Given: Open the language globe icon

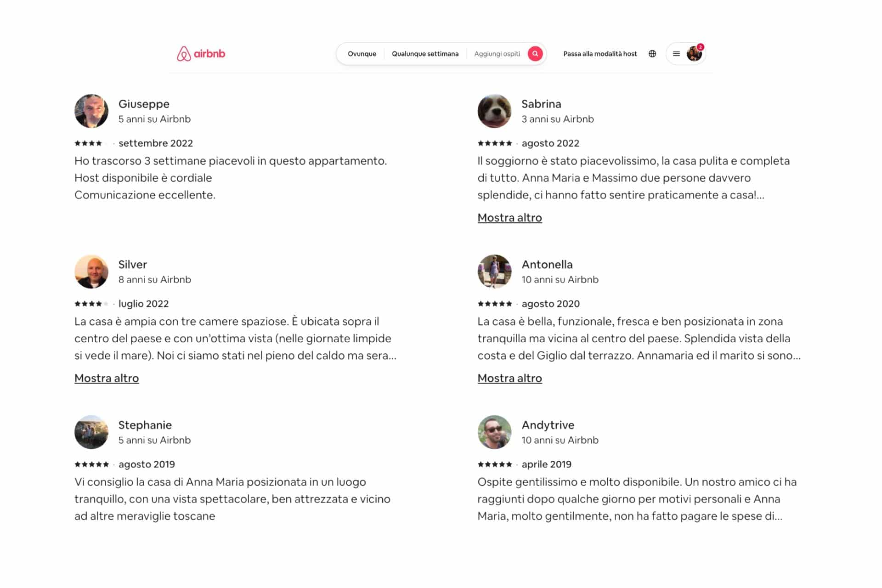Looking at the screenshot, I should tap(652, 54).
